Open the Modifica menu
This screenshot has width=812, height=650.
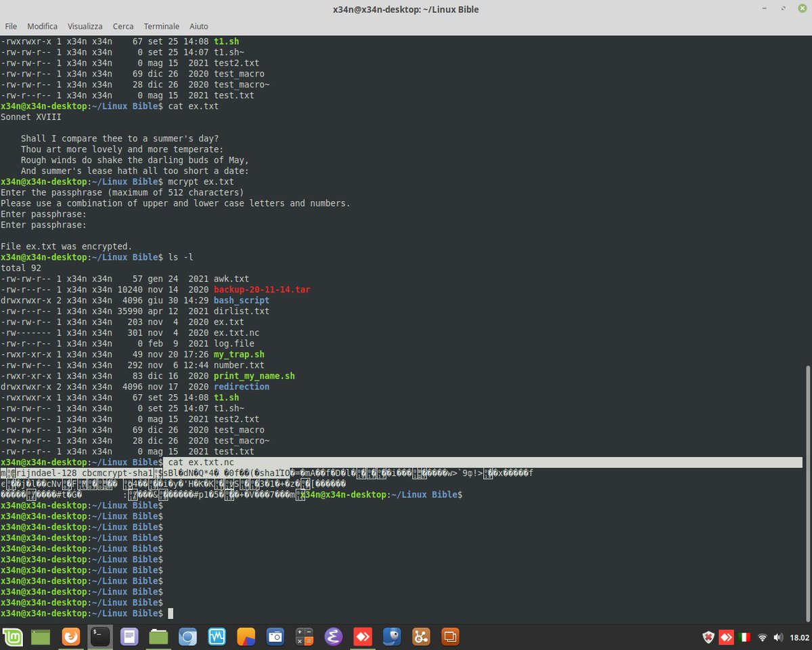43,26
